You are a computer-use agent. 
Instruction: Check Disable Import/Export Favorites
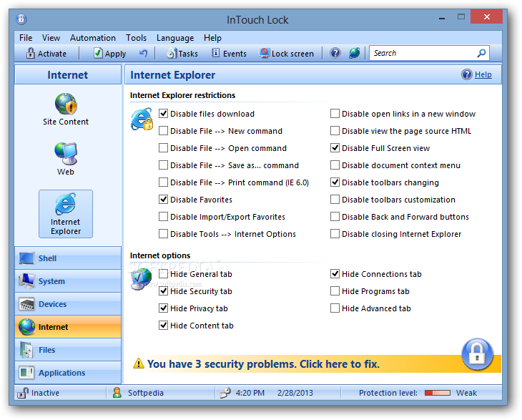(x=163, y=217)
